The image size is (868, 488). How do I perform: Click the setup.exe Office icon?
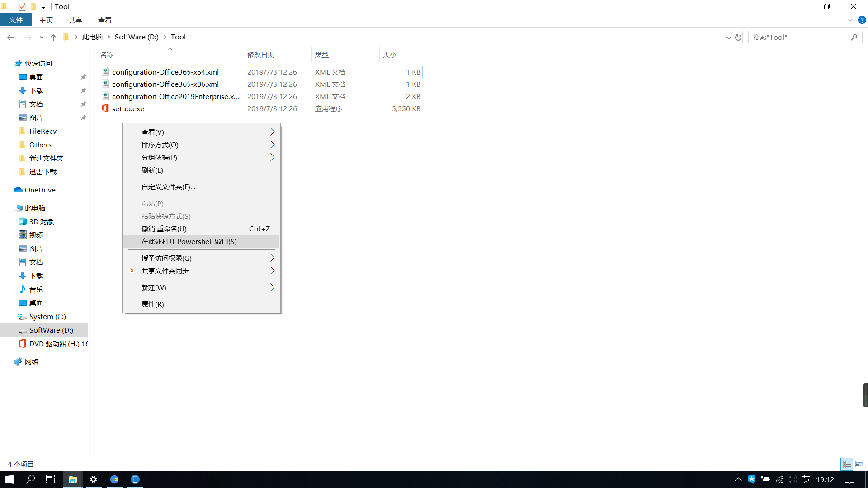(105, 108)
